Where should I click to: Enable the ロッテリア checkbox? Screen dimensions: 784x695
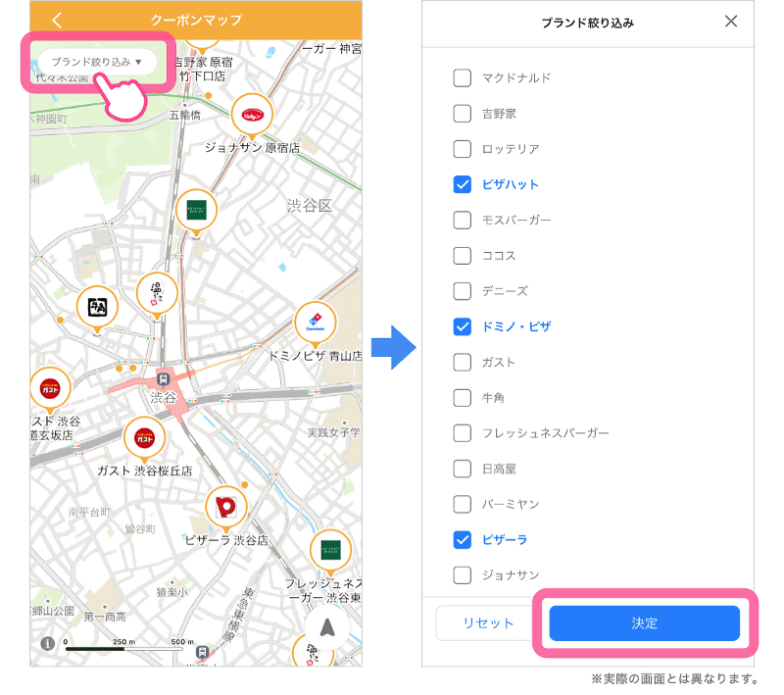pyautogui.click(x=462, y=149)
